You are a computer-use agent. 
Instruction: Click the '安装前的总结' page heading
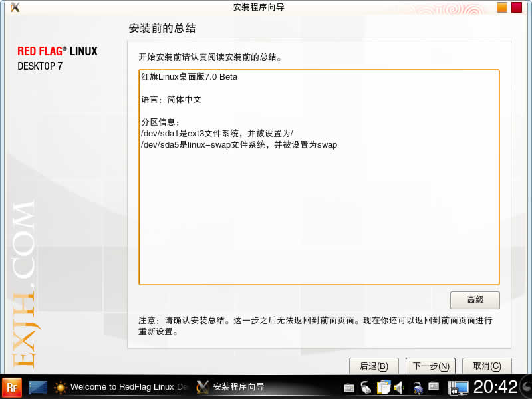(162, 28)
